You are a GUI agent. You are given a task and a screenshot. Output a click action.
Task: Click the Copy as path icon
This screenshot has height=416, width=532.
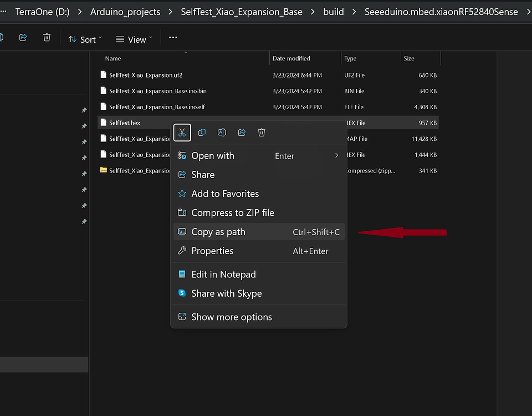tap(182, 232)
